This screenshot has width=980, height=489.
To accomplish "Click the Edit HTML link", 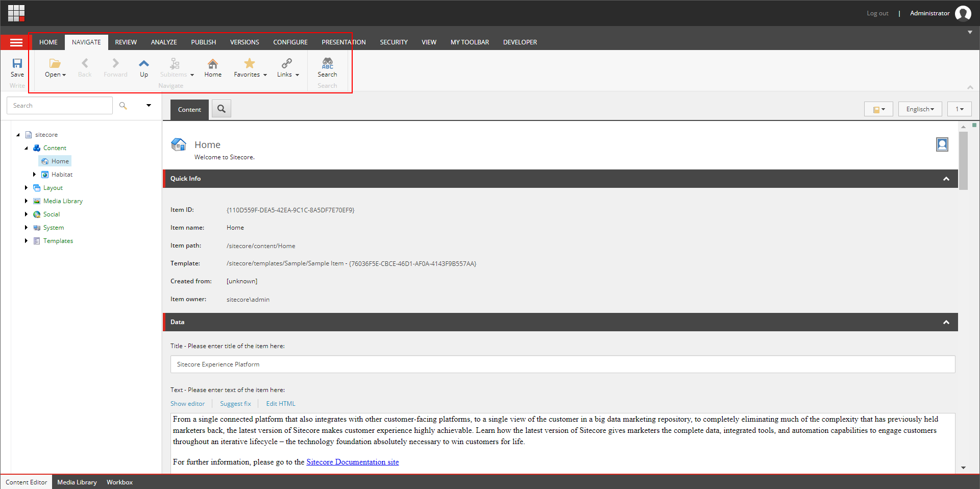I will pyautogui.click(x=281, y=403).
